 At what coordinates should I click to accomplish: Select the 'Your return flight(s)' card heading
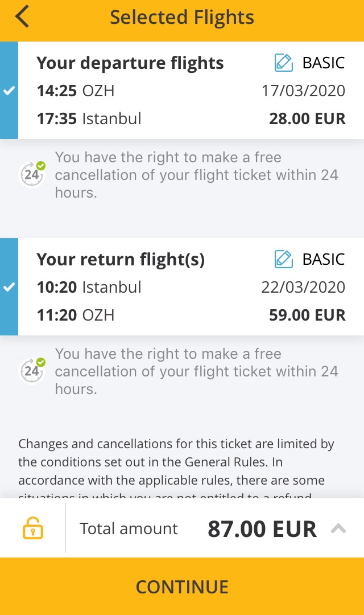point(121,259)
